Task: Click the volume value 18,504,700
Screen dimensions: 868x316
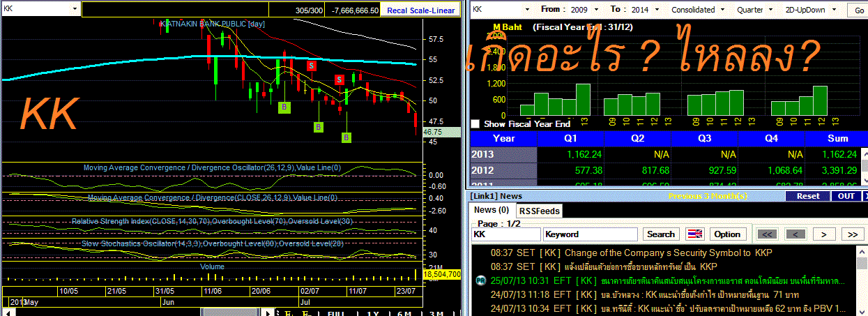Action: click(x=442, y=275)
